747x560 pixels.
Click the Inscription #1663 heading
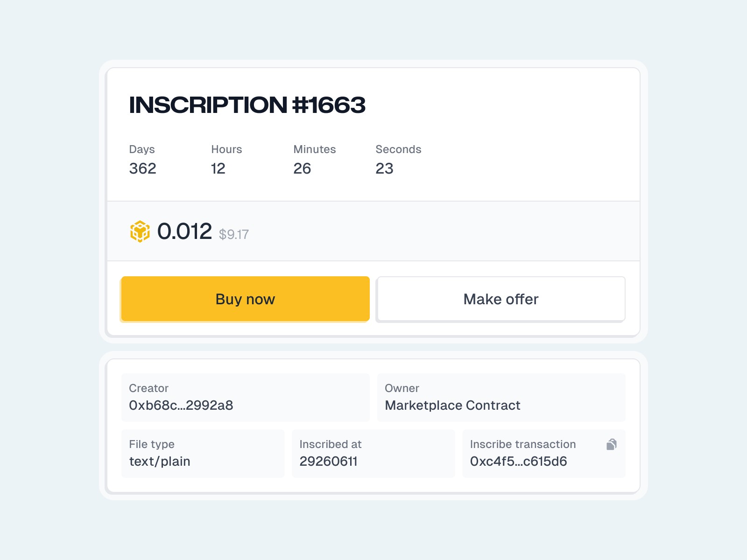click(247, 105)
